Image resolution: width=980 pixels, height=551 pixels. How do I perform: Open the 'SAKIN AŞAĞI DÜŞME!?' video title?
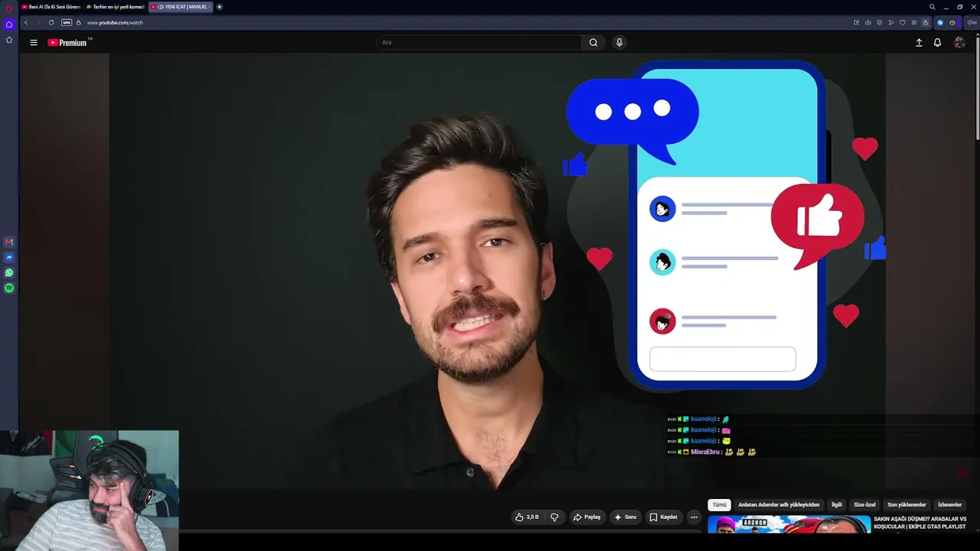tap(920, 523)
